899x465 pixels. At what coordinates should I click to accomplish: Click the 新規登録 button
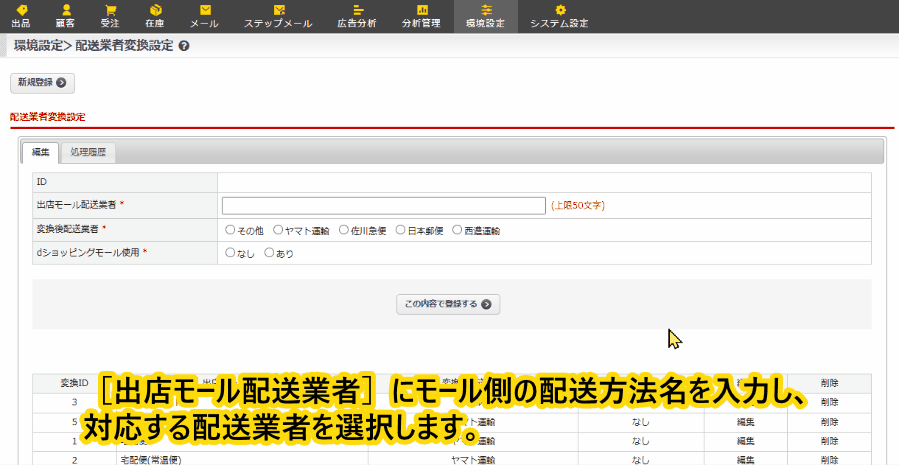pyautogui.click(x=42, y=83)
